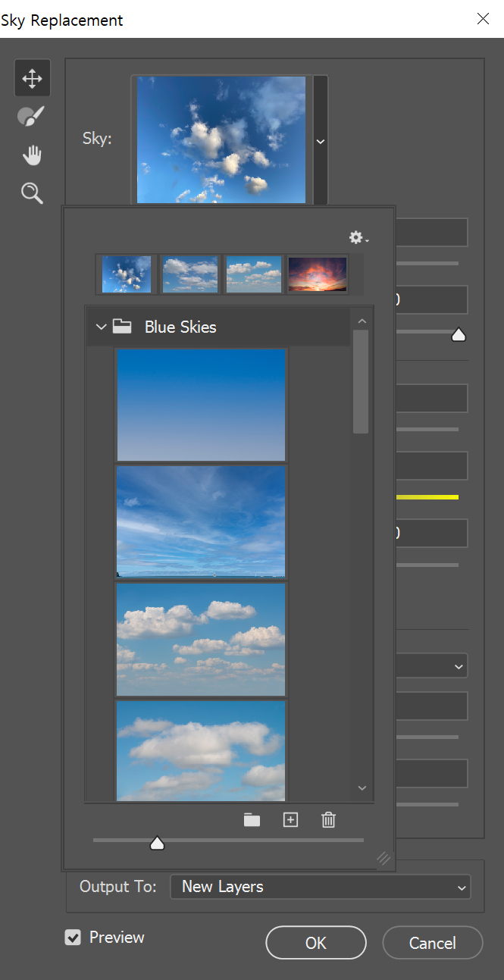Viewport: 504px width, 980px height.
Task: Click the large current Sky preview image
Action: tap(221, 139)
